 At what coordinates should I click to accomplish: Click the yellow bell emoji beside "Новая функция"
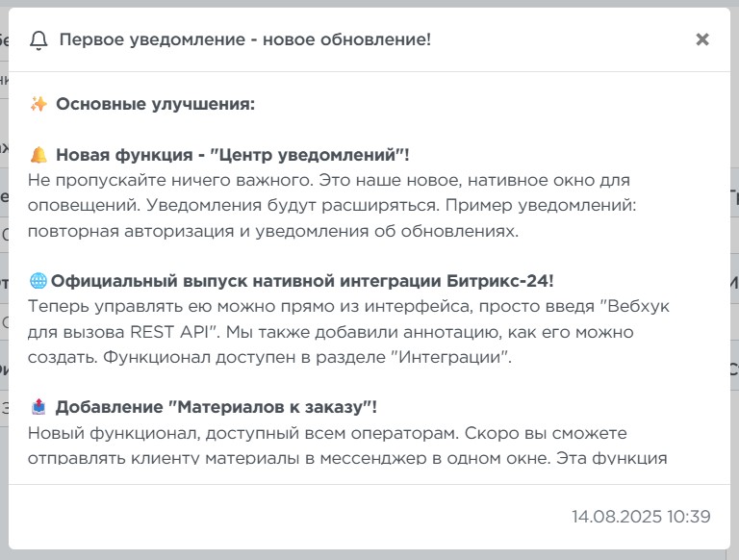(x=38, y=155)
